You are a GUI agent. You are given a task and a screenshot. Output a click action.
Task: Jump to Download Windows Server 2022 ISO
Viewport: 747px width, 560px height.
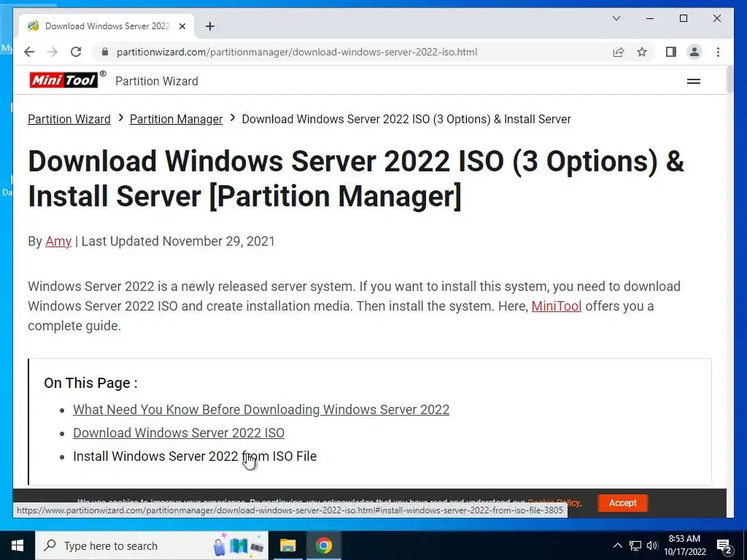point(179,433)
